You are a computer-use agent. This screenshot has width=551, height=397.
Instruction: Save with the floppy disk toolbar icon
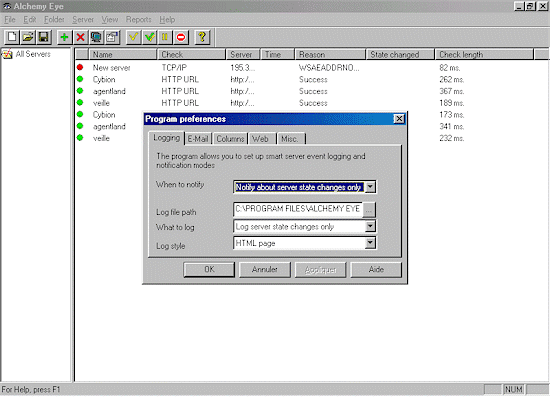(x=44, y=37)
